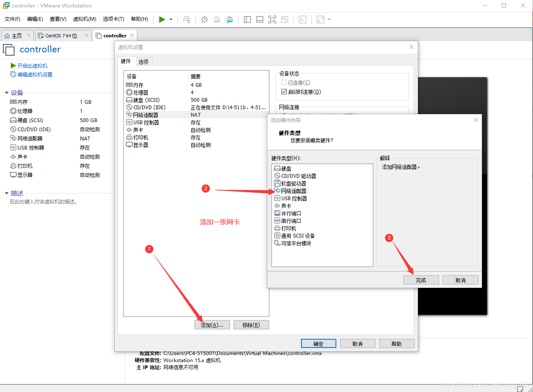Open the 查看(V) menu
Screen dimensions: 533x392
pos(58,19)
